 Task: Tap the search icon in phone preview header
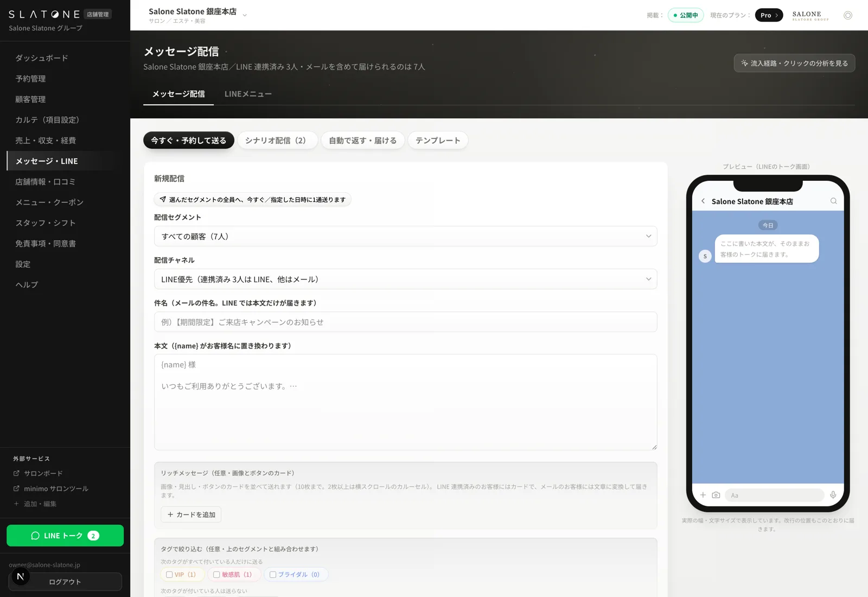coord(834,201)
